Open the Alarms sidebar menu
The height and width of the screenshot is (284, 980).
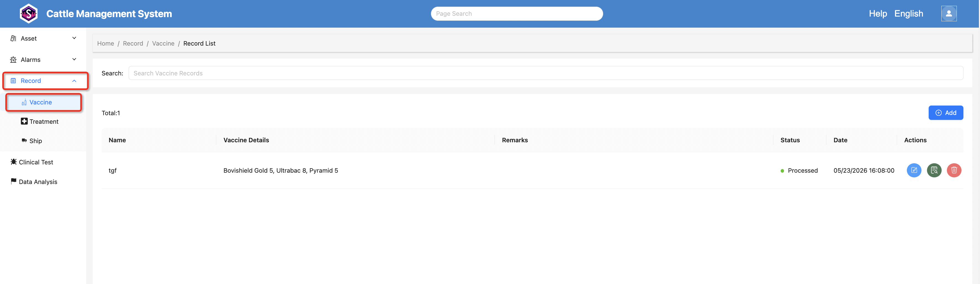pyautogui.click(x=43, y=59)
